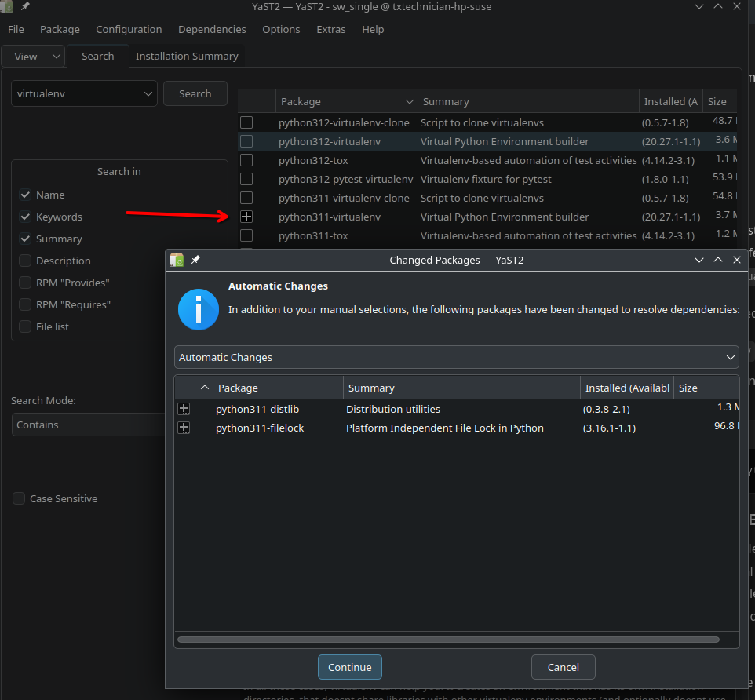Click the main list Summary column header

point(528,101)
